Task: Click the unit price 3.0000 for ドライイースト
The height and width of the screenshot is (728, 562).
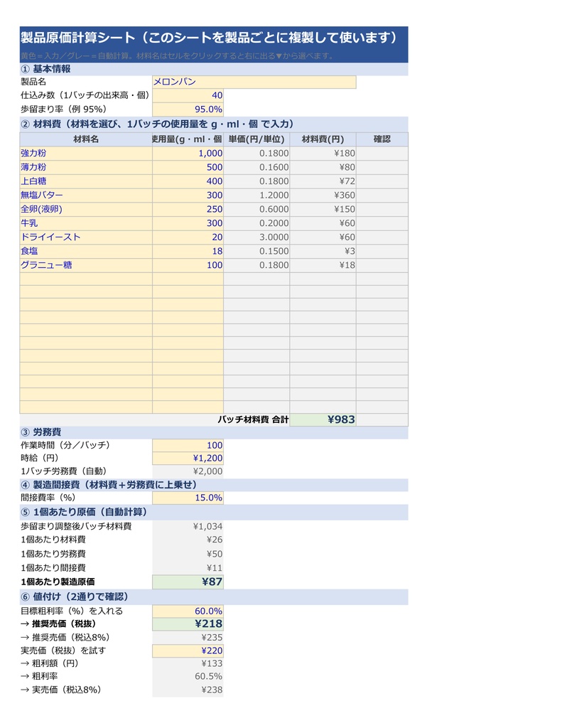Action: 256,237
